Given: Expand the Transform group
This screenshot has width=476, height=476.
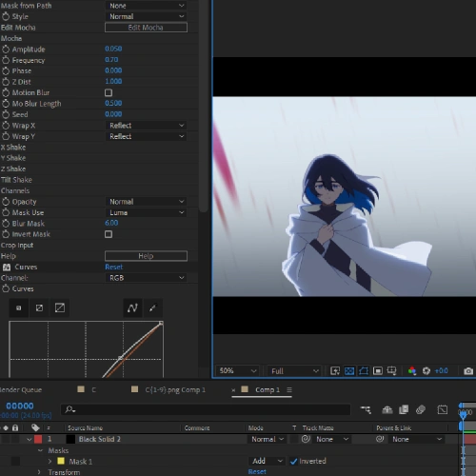Looking at the screenshot, I should (x=39, y=472).
